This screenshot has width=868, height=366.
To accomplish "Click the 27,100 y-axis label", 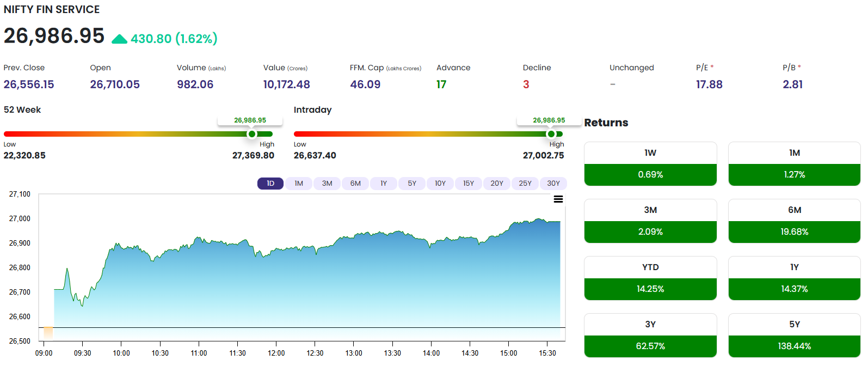I will (20, 194).
